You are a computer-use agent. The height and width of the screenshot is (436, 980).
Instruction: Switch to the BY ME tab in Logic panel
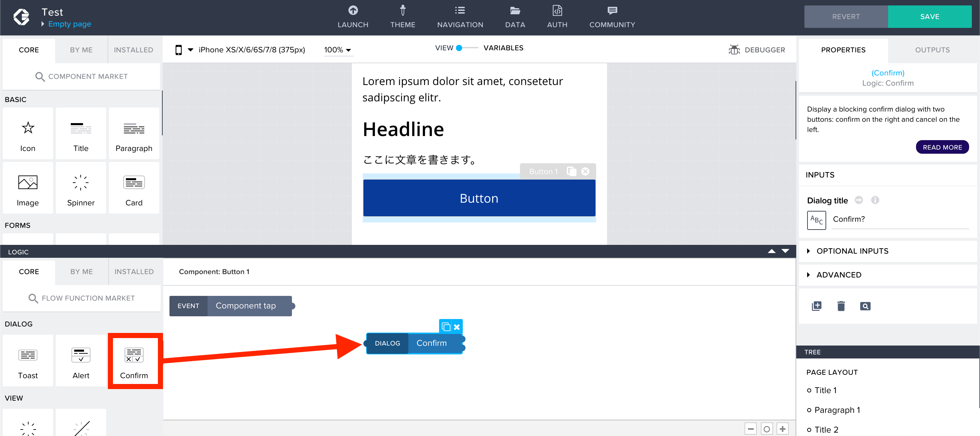click(82, 271)
